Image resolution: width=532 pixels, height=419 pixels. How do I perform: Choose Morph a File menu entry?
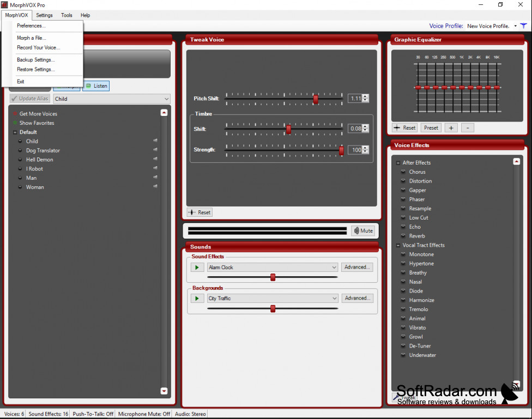coord(31,38)
